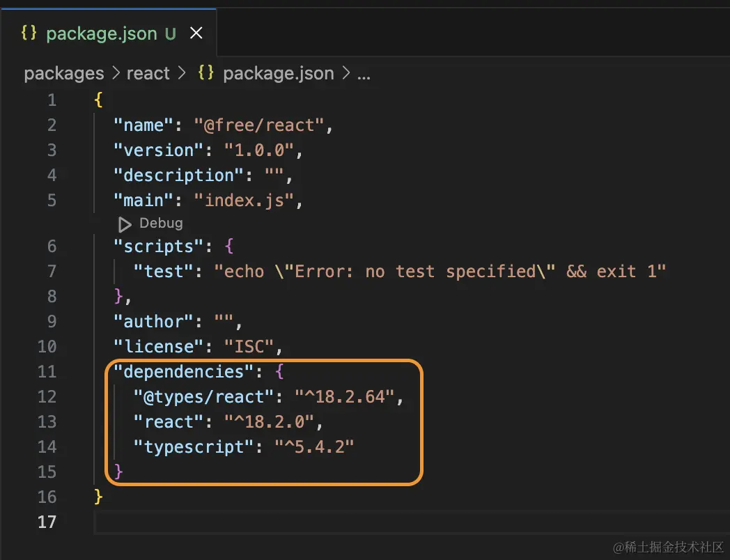This screenshot has width=730, height=560.
Task: Click the JSON file icon on the package.json tab
Action: pos(29,33)
